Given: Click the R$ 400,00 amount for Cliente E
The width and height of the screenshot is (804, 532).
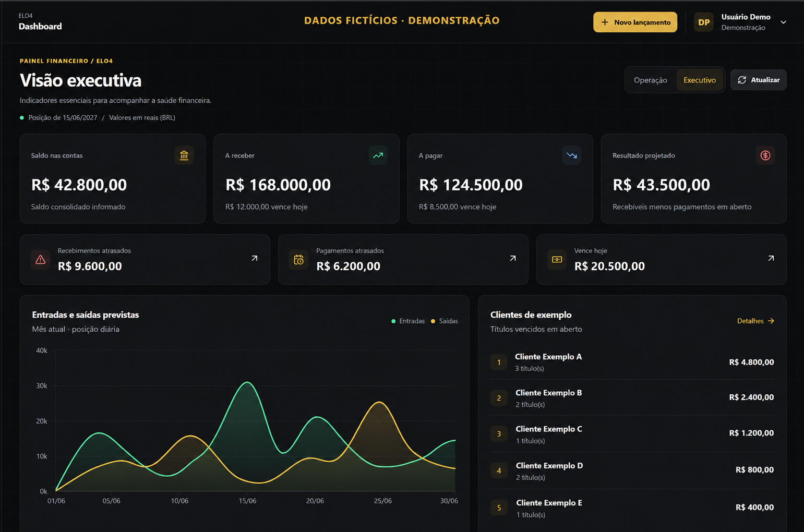Looking at the screenshot, I should click(754, 507).
